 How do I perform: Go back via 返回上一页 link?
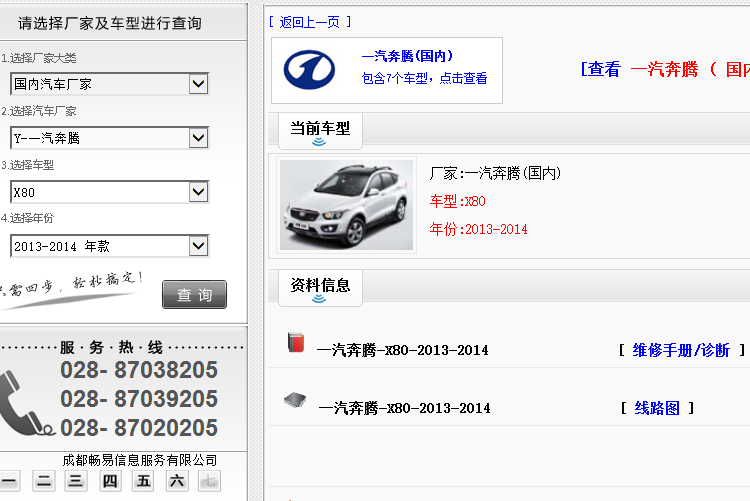[x=309, y=22]
